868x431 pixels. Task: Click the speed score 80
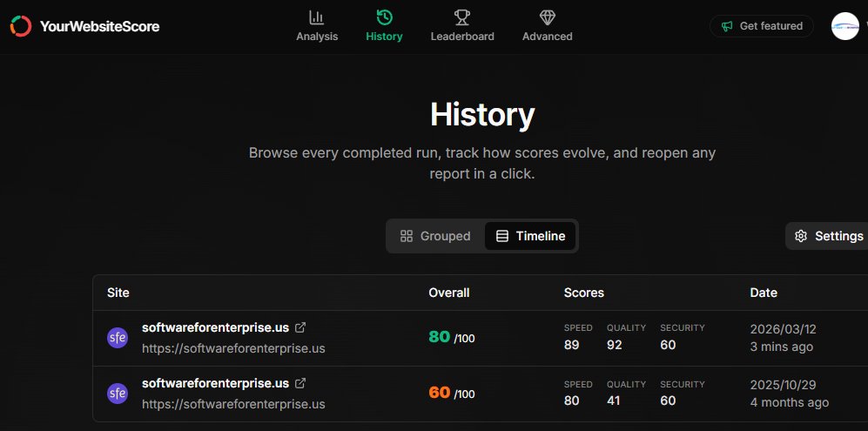coord(571,400)
